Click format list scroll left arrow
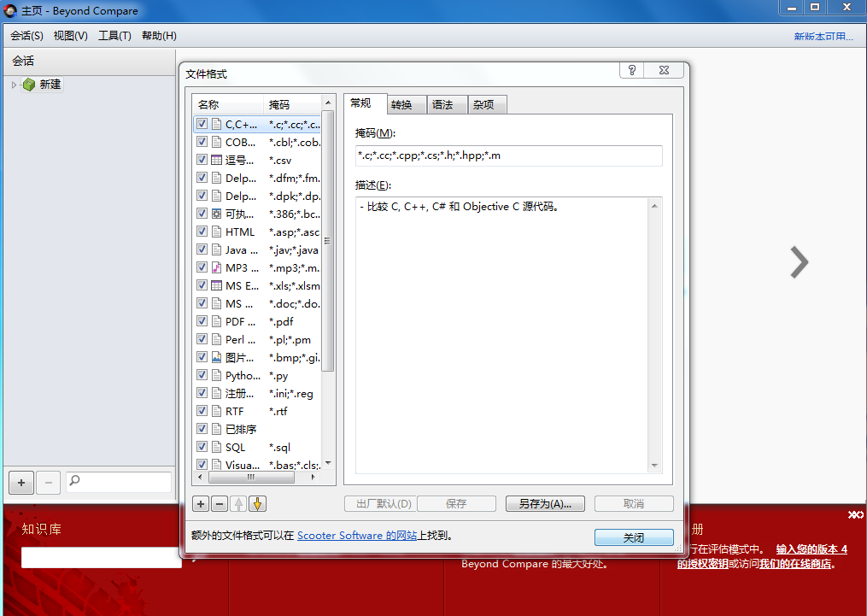This screenshot has width=867, height=616. (x=200, y=477)
